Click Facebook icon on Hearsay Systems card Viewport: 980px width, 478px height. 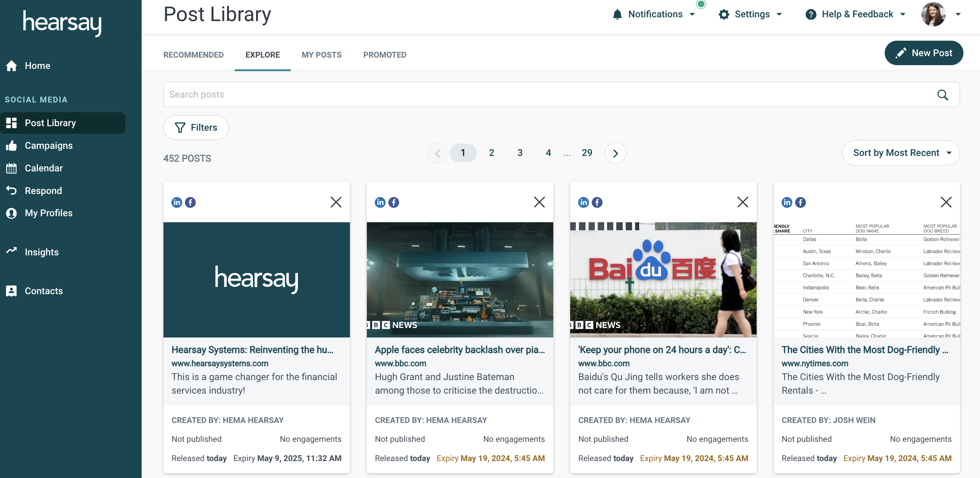190,202
